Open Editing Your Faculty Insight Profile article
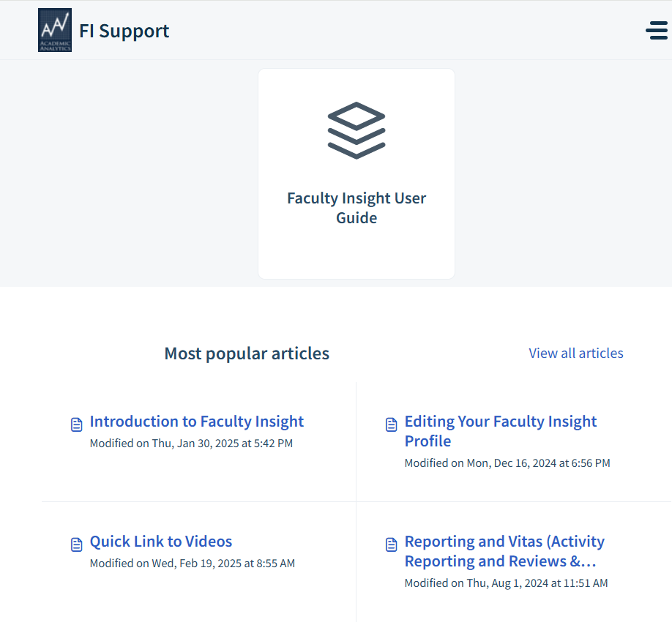The width and height of the screenshot is (672, 625). [501, 431]
